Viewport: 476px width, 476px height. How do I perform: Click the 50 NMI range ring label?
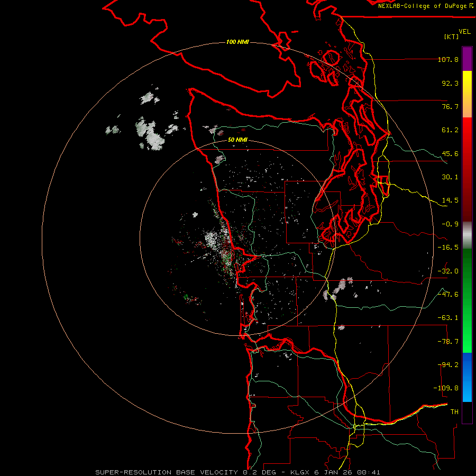point(237,140)
